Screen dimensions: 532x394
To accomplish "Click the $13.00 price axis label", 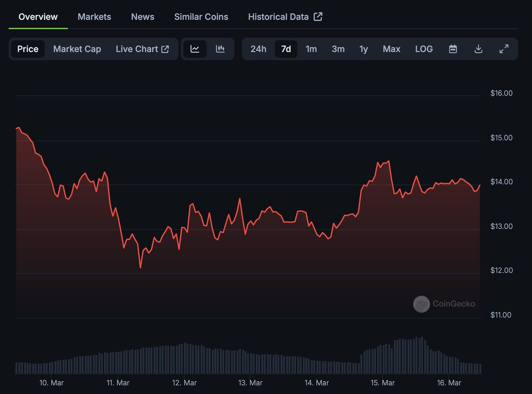I will pyautogui.click(x=501, y=226).
